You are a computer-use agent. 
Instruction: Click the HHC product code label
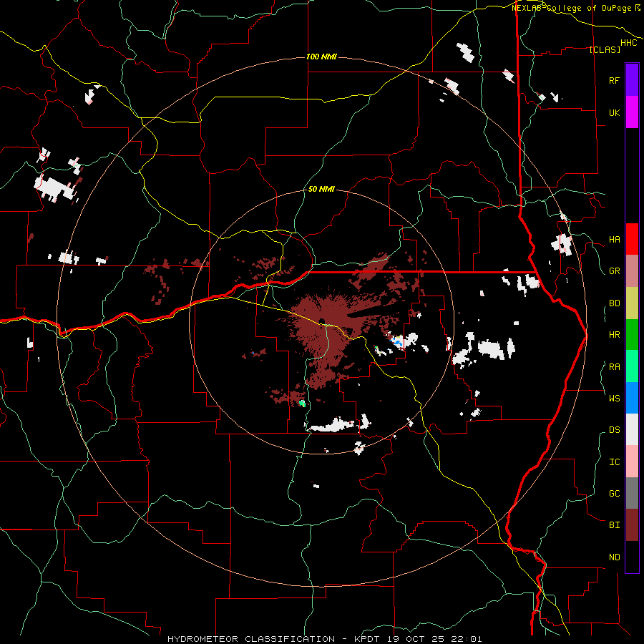click(x=629, y=43)
